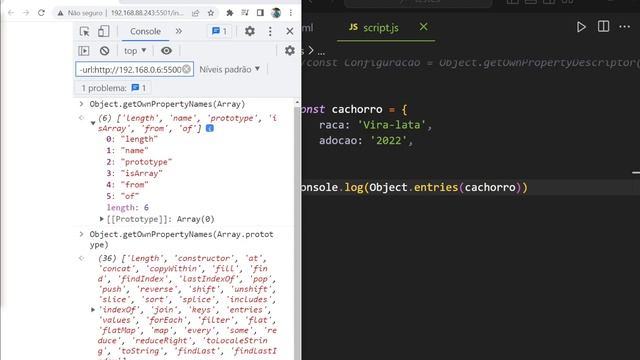The height and width of the screenshot is (360, 640).
Task: Click the raca: 'Vira-lata' code line
Action: click(x=376, y=125)
